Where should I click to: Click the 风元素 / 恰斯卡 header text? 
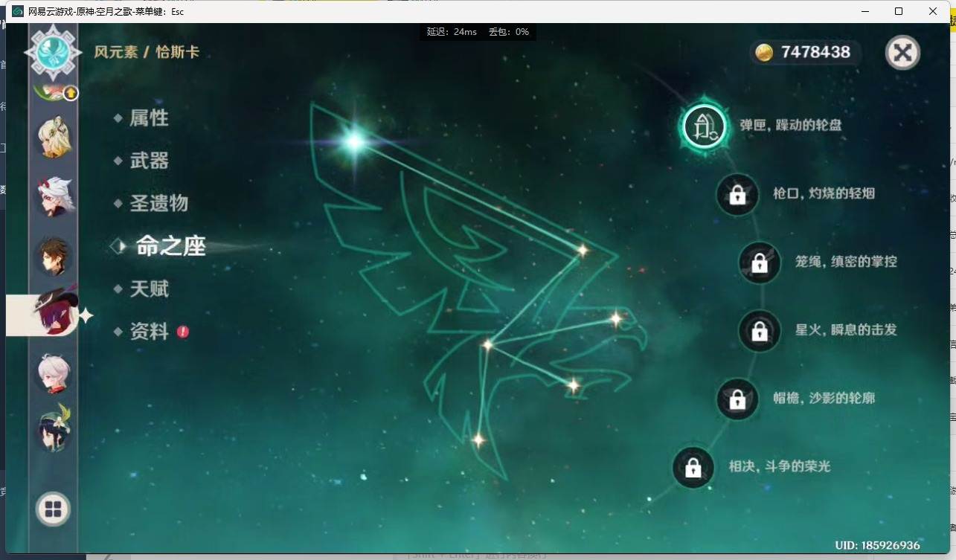(147, 52)
